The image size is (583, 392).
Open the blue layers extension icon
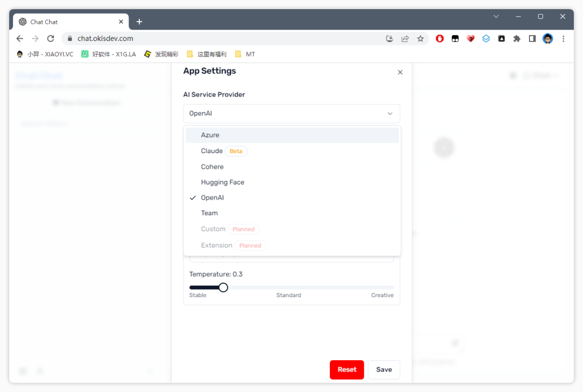coord(486,39)
